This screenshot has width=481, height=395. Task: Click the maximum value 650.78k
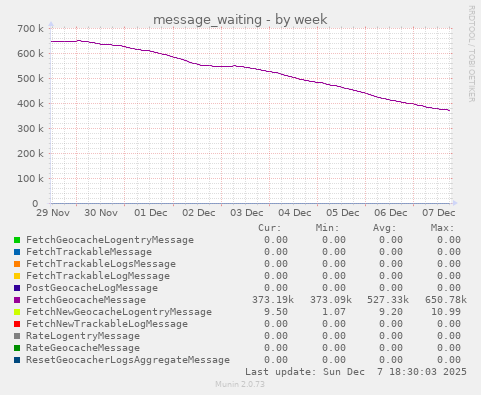446,300
